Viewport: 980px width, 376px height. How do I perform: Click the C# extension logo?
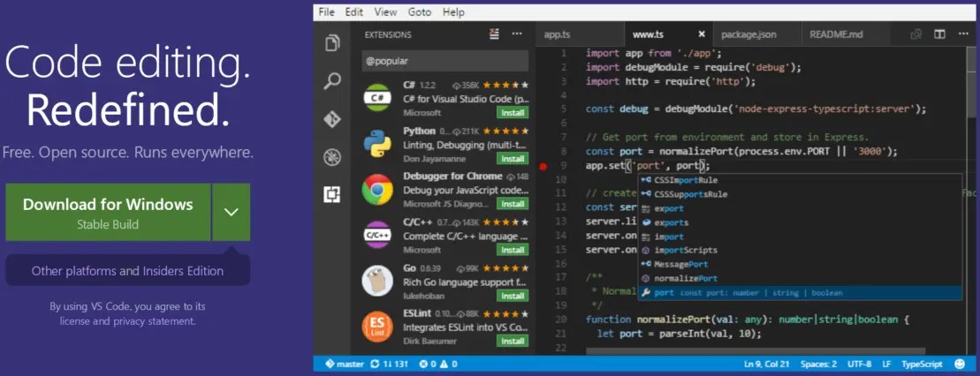[x=377, y=98]
